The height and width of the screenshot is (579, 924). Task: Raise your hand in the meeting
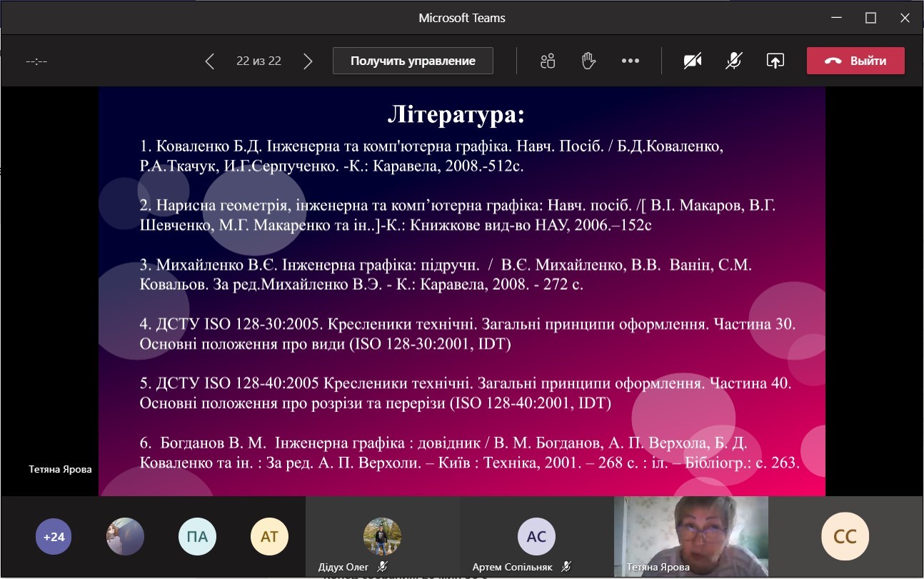pos(588,61)
